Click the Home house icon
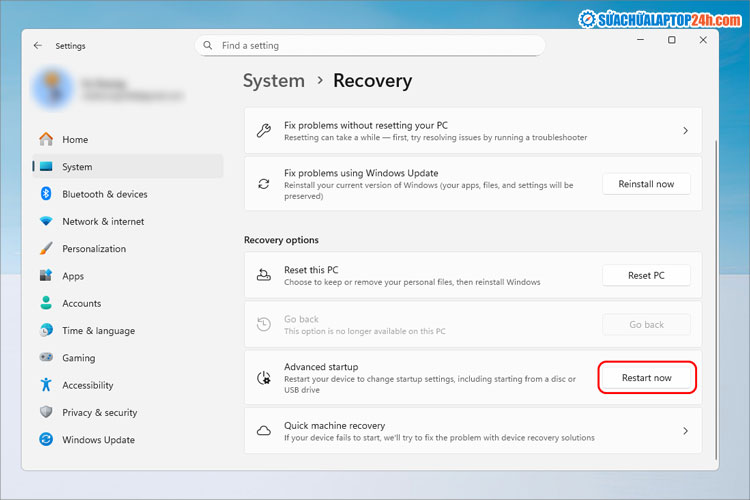 pos(46,139)
